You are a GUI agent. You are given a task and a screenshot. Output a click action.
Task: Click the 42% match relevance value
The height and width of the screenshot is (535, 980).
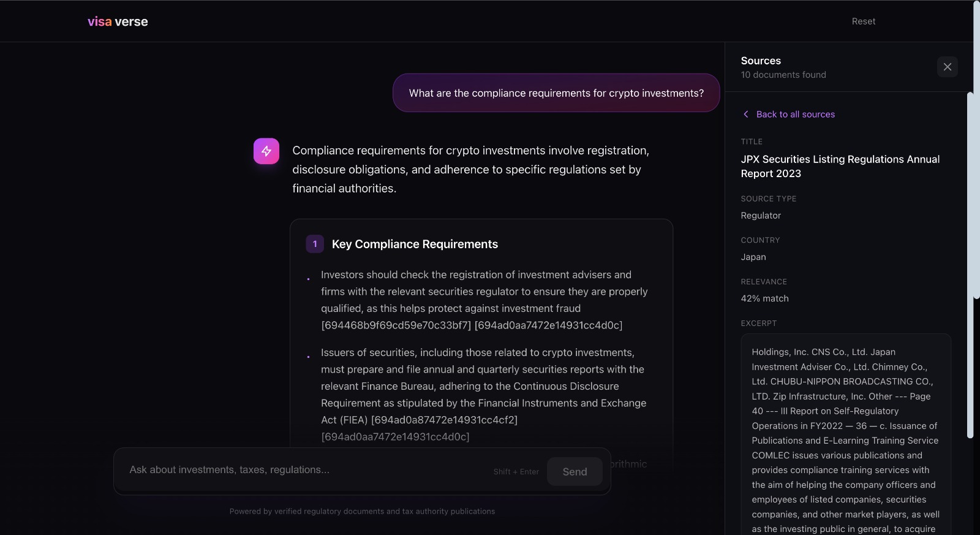[x=764, y=298]
